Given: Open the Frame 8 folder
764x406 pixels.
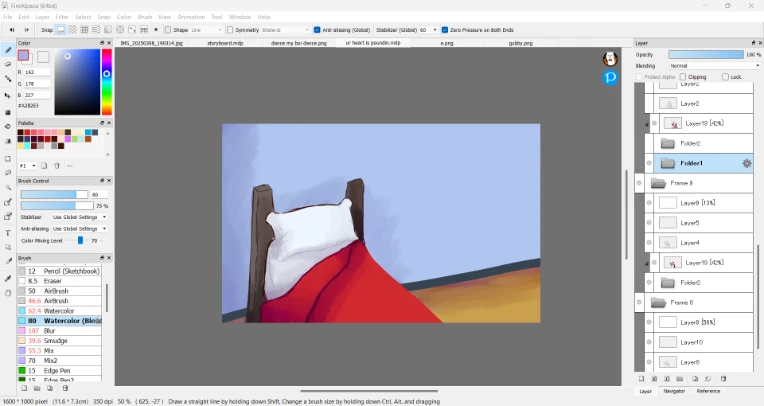Looking at the screenshot, I should (658, 303).
